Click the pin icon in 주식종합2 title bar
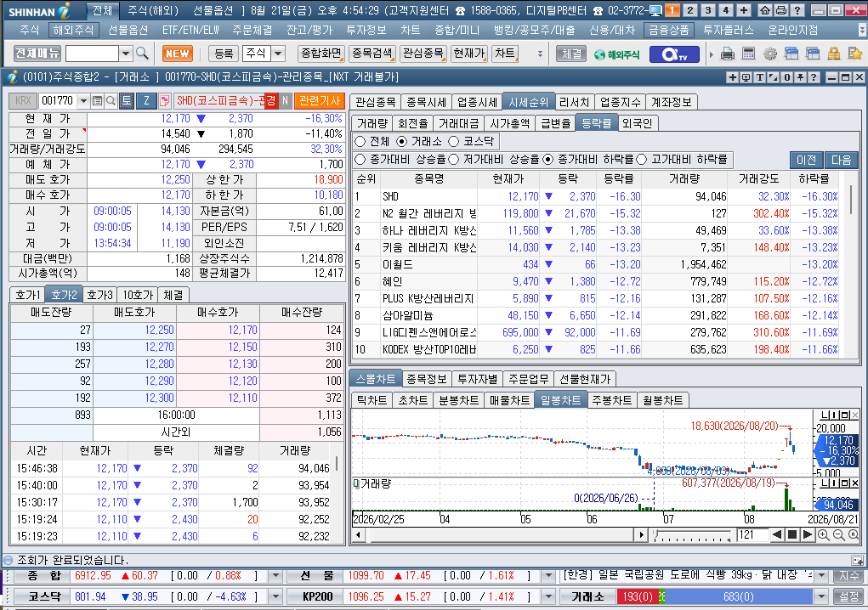The height and width of the screenshot is (610, 868). pyautogui.click(x=800, y=77)
